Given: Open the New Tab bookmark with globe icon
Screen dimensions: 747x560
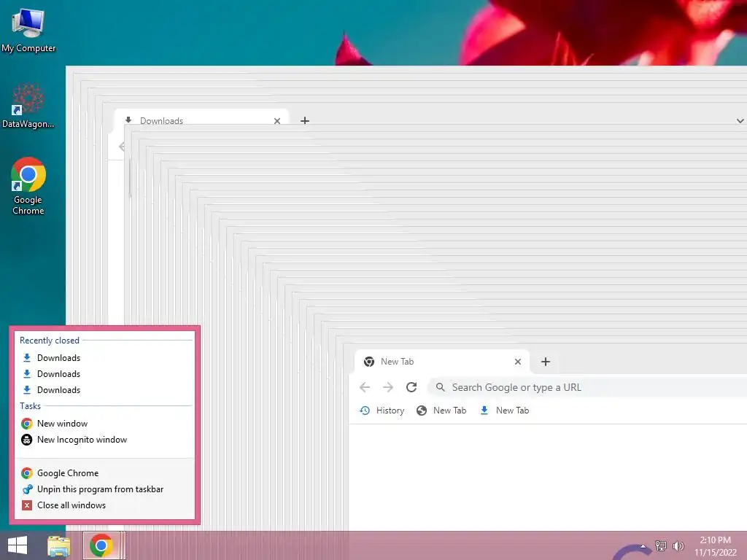Looking at the screenshot, I should [x=441, y=411].
